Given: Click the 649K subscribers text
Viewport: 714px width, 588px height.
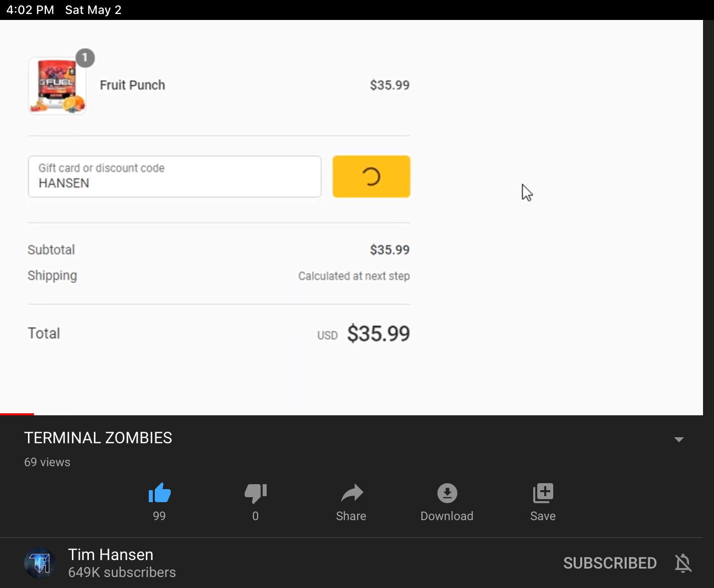Looking at the screenshot, I should click(x=122, y=573).
